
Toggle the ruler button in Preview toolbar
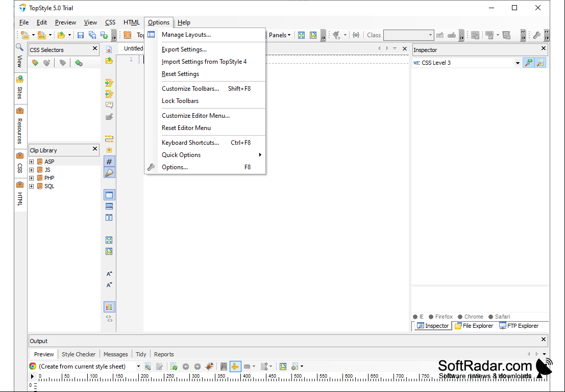pyautogui.click(x=235, y=367)
